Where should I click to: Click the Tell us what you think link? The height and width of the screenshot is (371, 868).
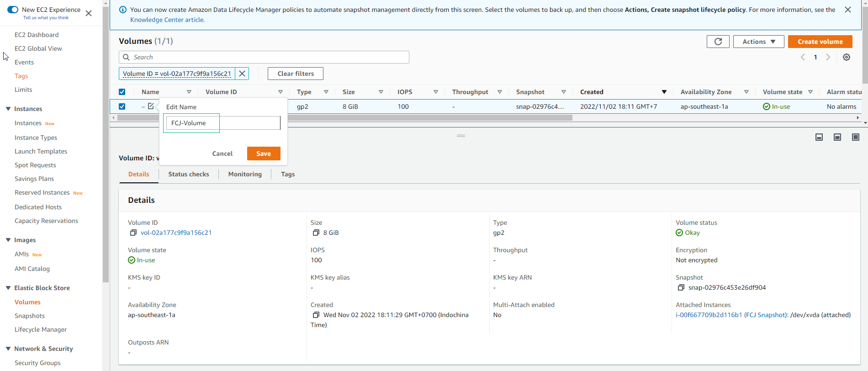click(46, 18)
